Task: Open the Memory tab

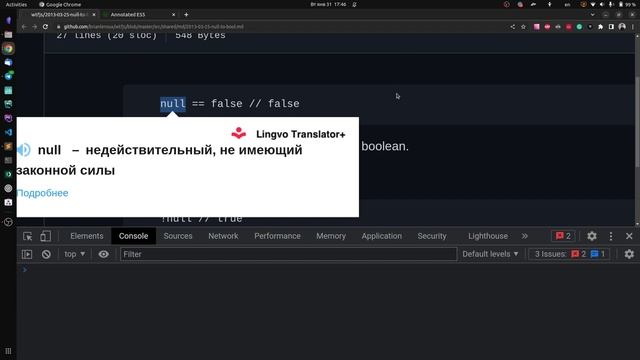Action: pyautogui.click(x=331, y=236)
